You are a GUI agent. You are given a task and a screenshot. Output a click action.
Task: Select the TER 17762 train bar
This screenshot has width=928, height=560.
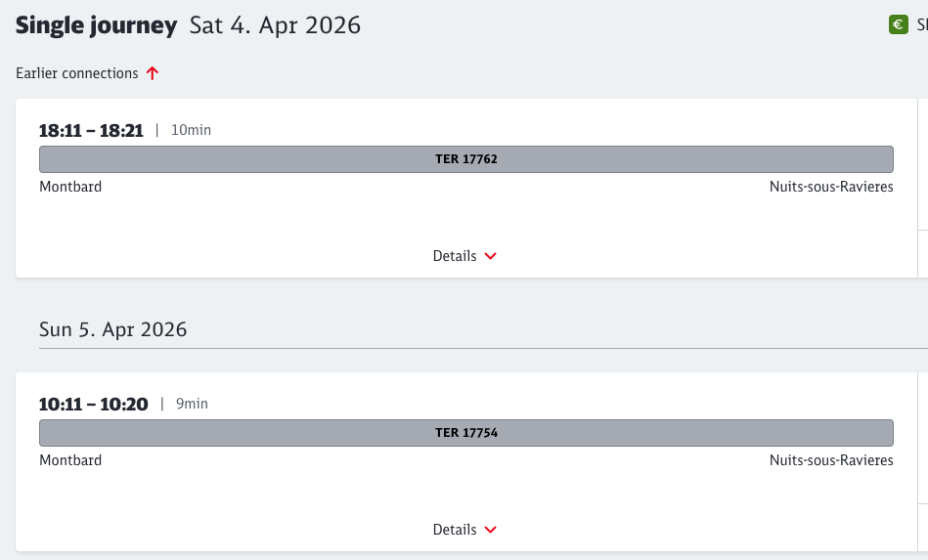coord(465,159)
